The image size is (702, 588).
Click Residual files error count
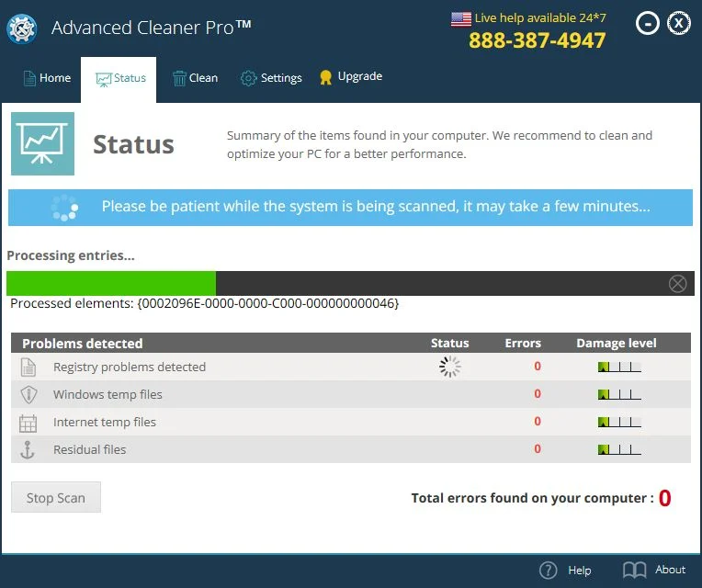[538, 449]
